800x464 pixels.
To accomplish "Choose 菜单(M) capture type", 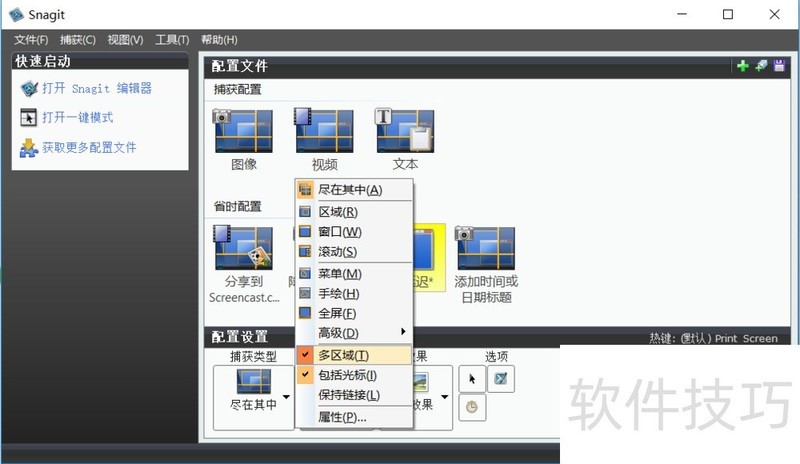I will point(354,274).
